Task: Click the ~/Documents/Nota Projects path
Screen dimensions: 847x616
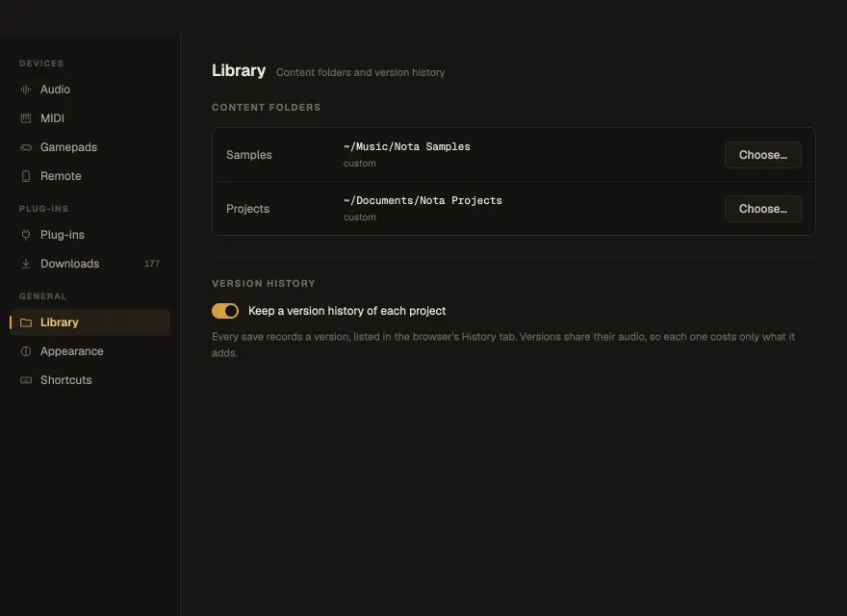Action: 423,201
